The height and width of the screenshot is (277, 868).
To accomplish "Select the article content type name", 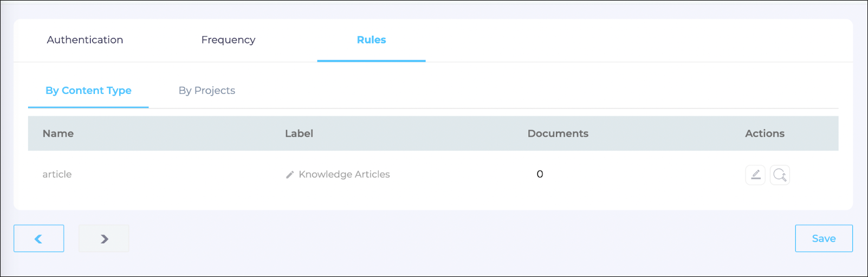I will click(x=57, y=175).
